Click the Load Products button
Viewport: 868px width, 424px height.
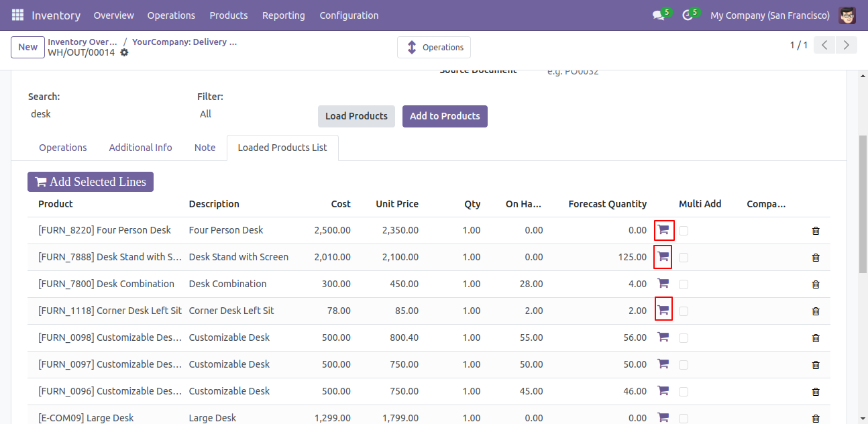click(356, 116)
